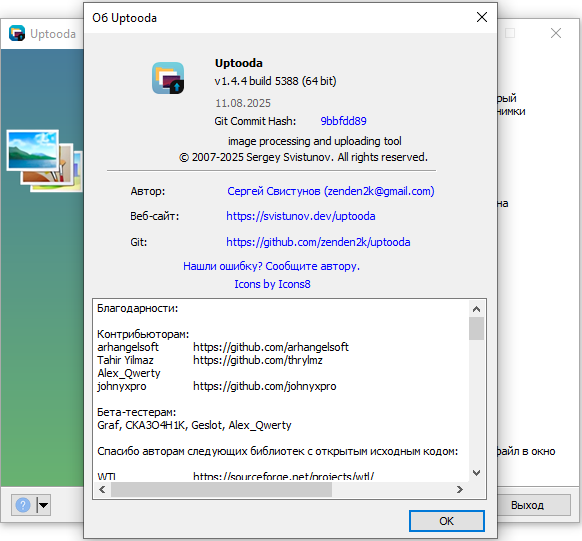
Task: Click the vertical scrollbar thumb in credits box
Action: pyautogui.click(x=477, y=328)
